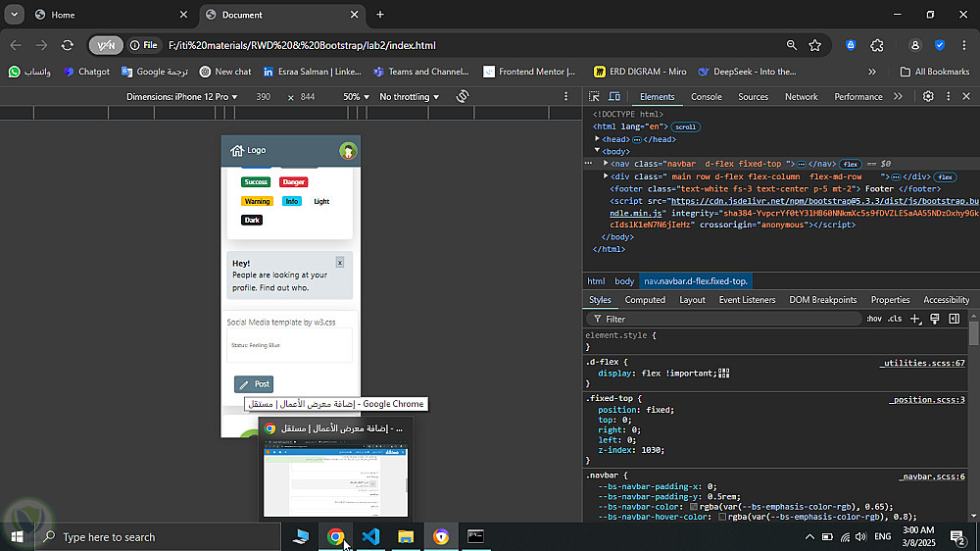The width and height of the screenshot is (980, 551).
Task: Select the Layout tab
Action: (x=693, y=300)
